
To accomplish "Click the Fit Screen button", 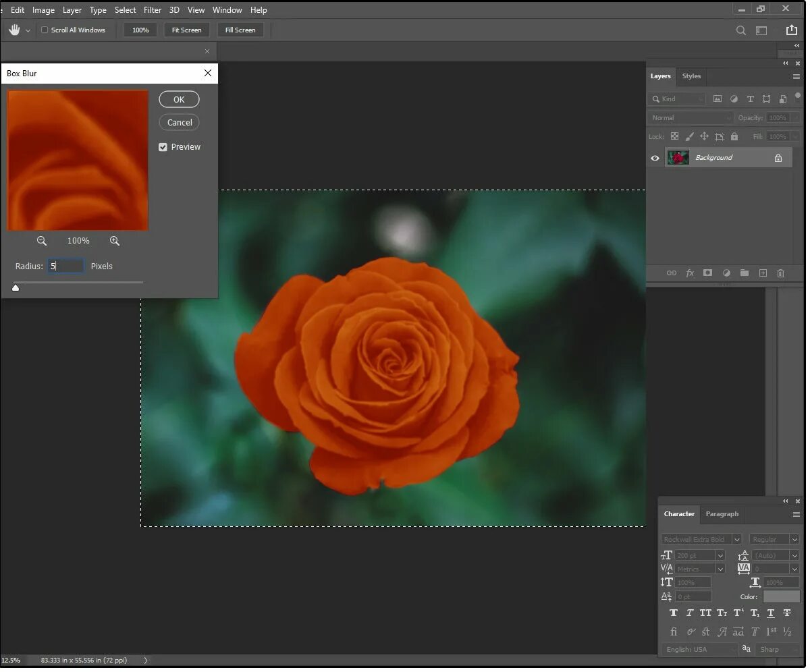I will pos(188,30).
